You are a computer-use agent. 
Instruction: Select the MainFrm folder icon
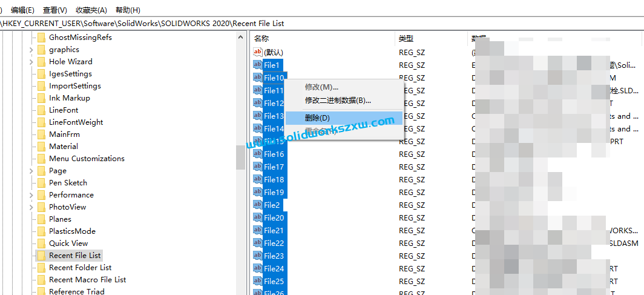[x=41, y=134]
